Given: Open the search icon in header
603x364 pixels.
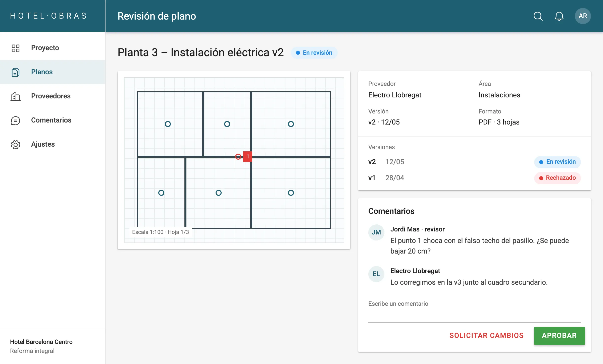Looking at the screenshot, I should click(x=538, y=16).
